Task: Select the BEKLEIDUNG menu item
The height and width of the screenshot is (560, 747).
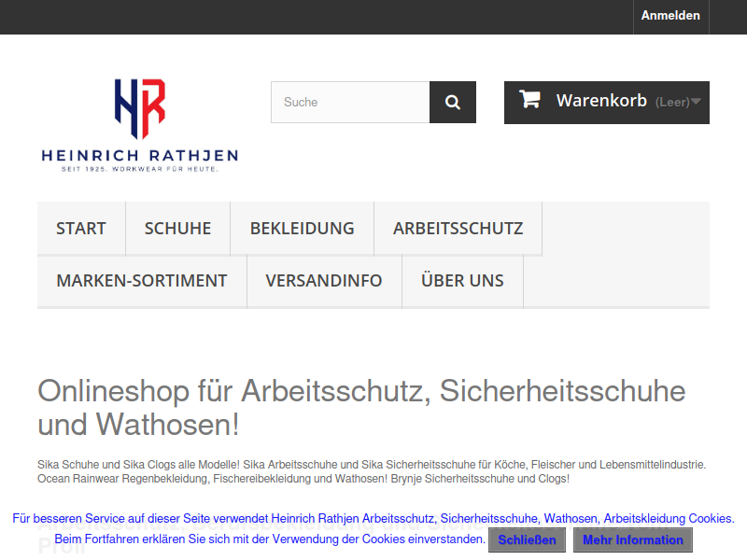Action: coord(302,229)
